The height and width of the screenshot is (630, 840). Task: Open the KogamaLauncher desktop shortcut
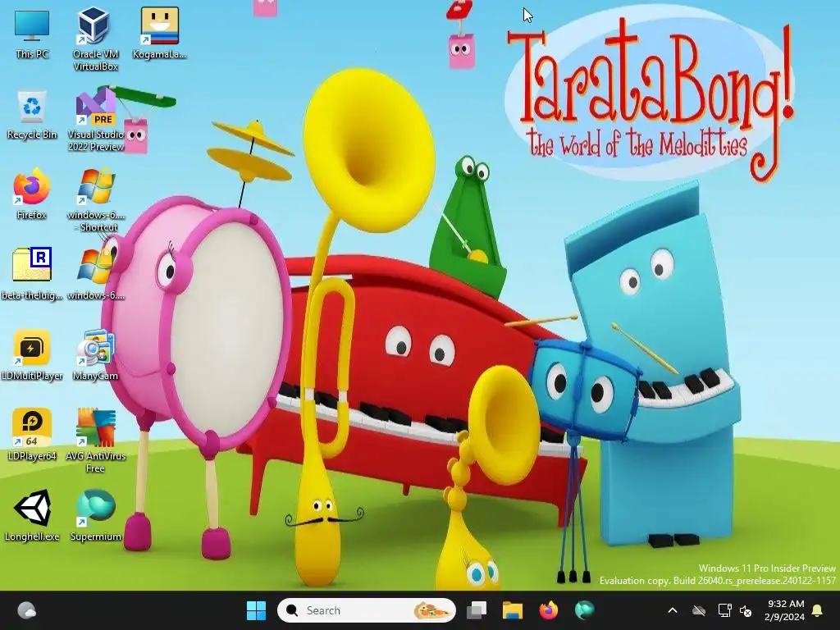coord(160,33)
